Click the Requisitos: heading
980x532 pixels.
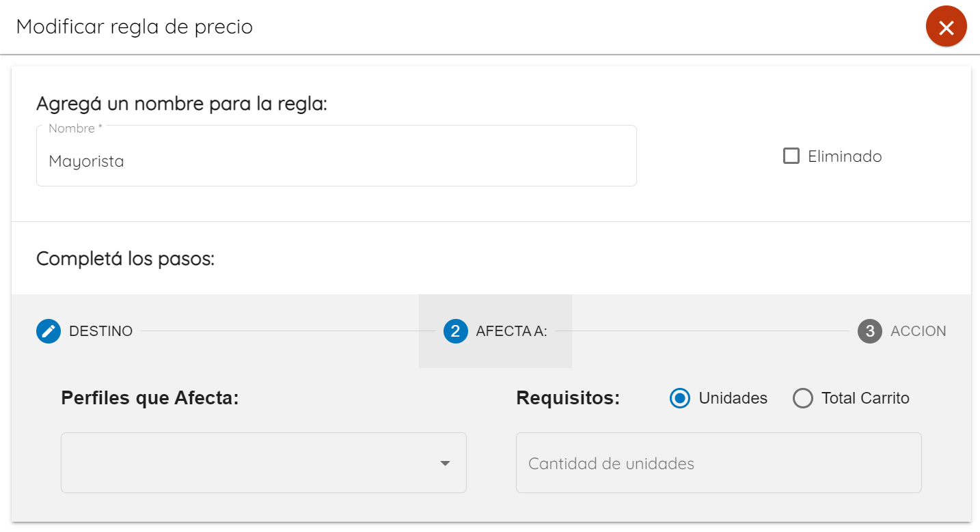coord(568,398)
